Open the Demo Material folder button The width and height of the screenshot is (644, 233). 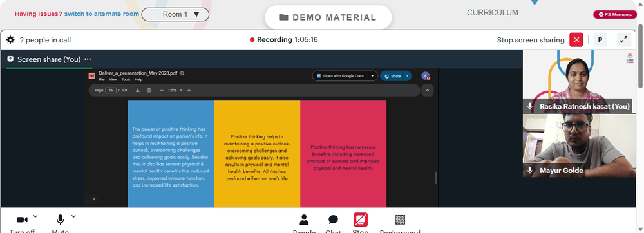pyautogui.click(x=328, y=17)
